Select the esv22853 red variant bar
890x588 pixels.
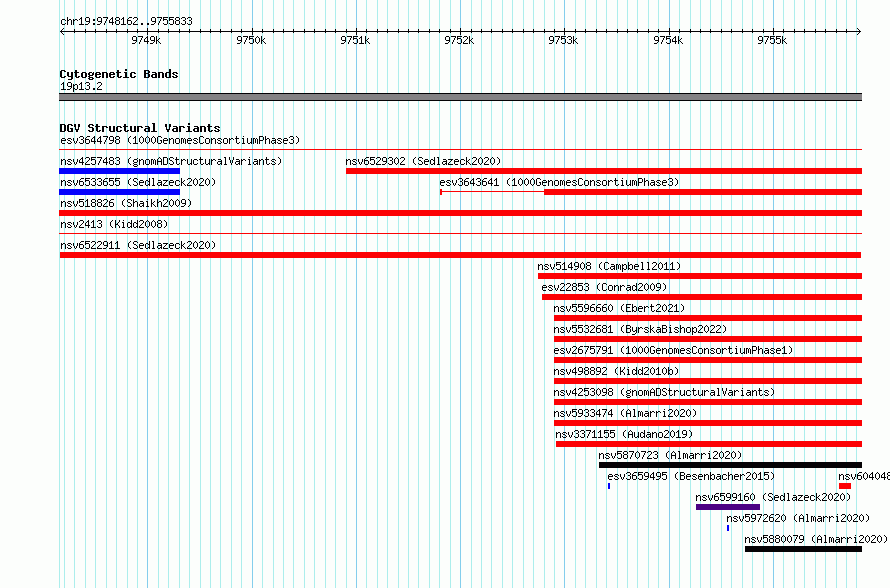click(702, 297)
